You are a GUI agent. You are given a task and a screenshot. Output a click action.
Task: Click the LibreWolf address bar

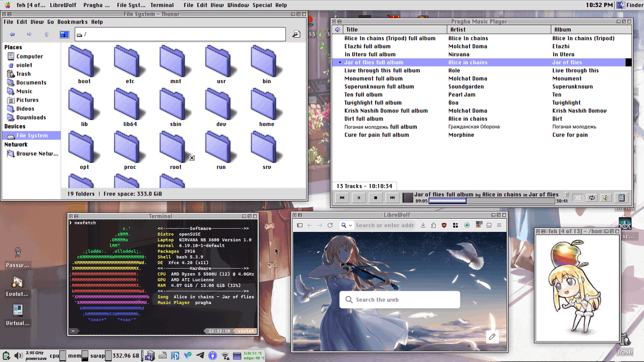click(384, 225)
